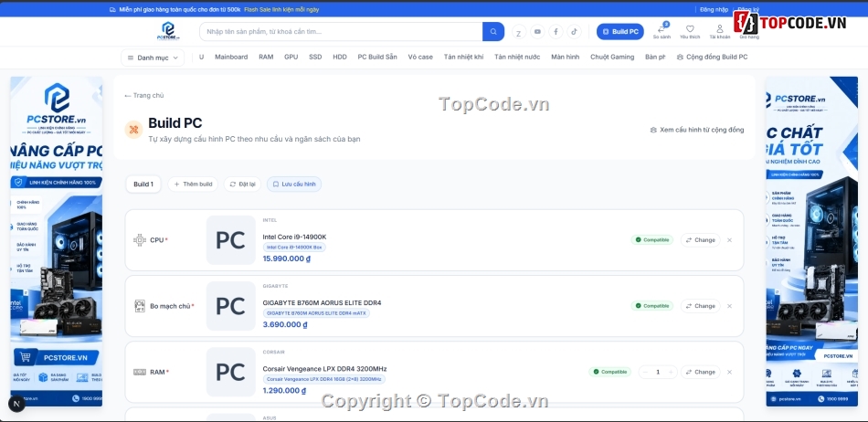Click the Corsair 16GB (2×8) variant tag
The height and width of the screenshot is (422, 868).
[x=323, y=379]
